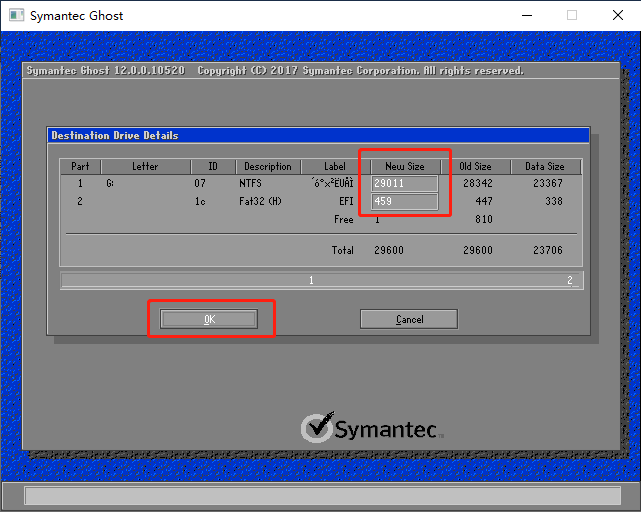Click the Data Size column header
Image resolution: width=641 pixels, height=512 pixels.
coord(545,166)
